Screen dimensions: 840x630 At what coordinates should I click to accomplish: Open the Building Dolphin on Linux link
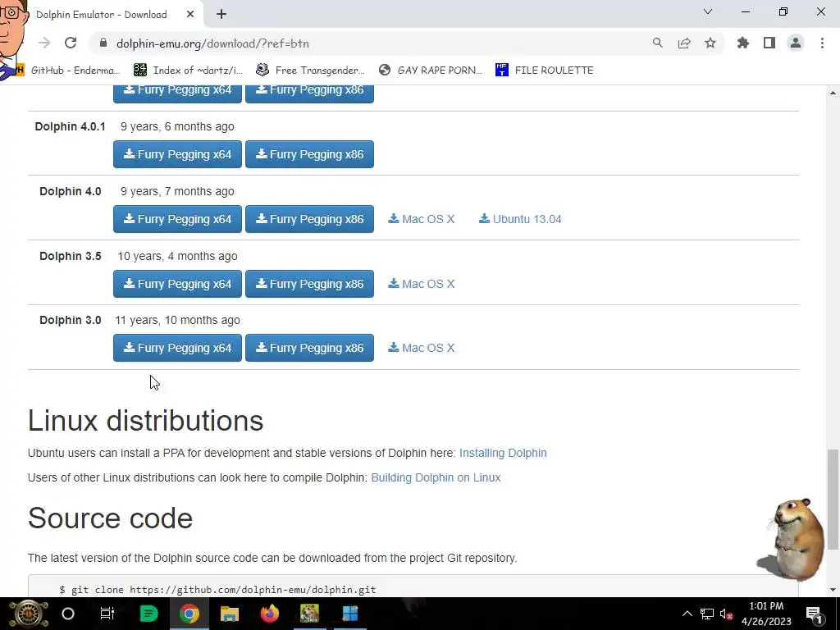point(436,477)
